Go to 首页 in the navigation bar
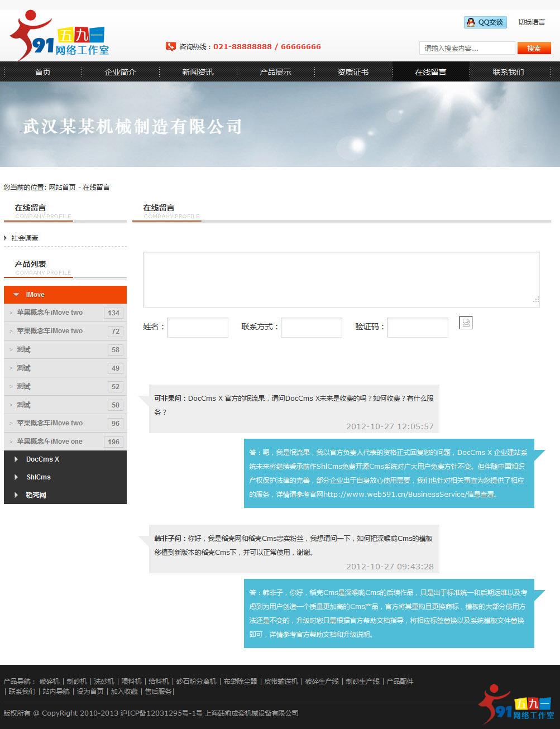The height and width of the screenshot is (729, 560). point(42,71)
